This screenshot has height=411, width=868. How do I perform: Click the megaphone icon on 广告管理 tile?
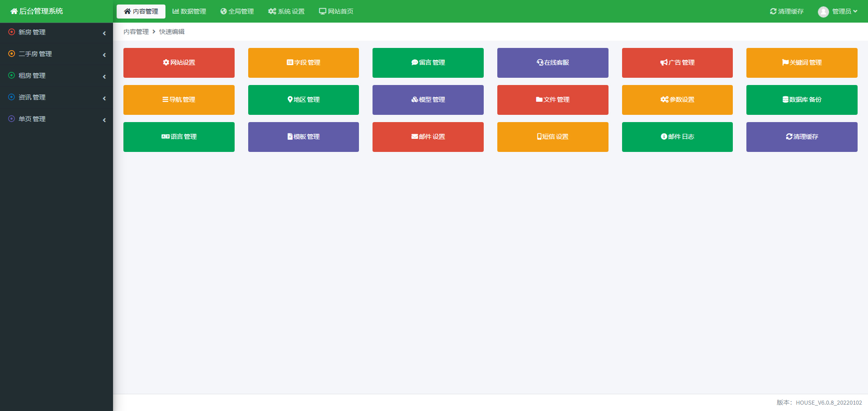[x=664, y=62]
